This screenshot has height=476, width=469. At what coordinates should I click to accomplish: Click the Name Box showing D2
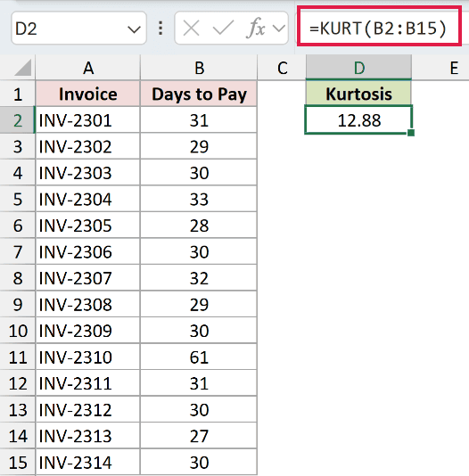click(78, 29)
